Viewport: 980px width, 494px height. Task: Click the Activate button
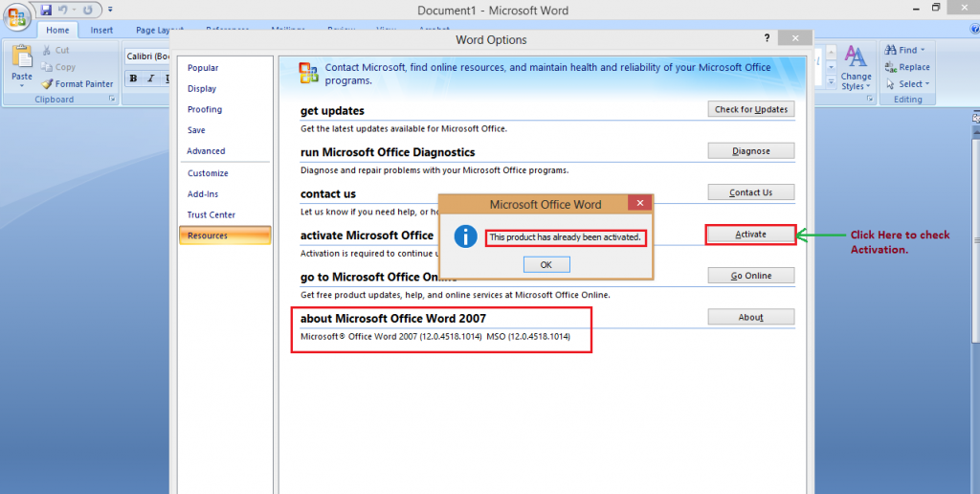tap(750, 235)
